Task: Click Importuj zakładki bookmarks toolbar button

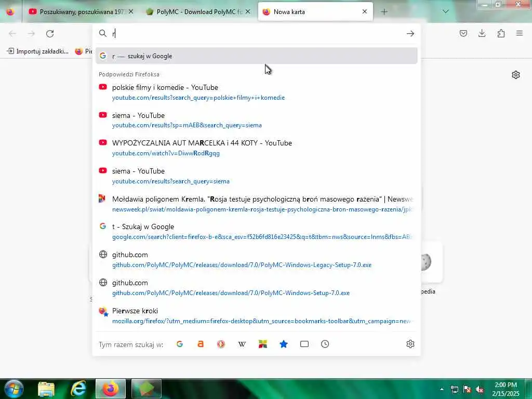Action: pos(37,51)
